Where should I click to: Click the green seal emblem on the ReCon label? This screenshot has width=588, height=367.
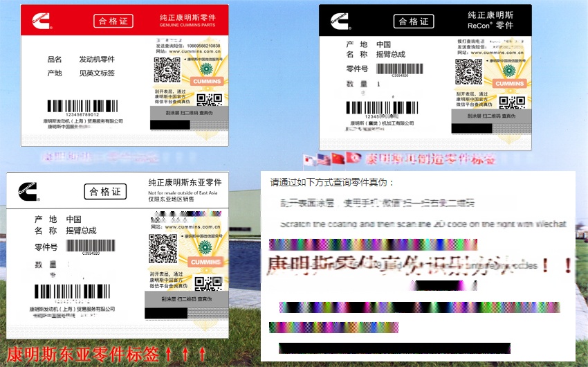[509, 71]
